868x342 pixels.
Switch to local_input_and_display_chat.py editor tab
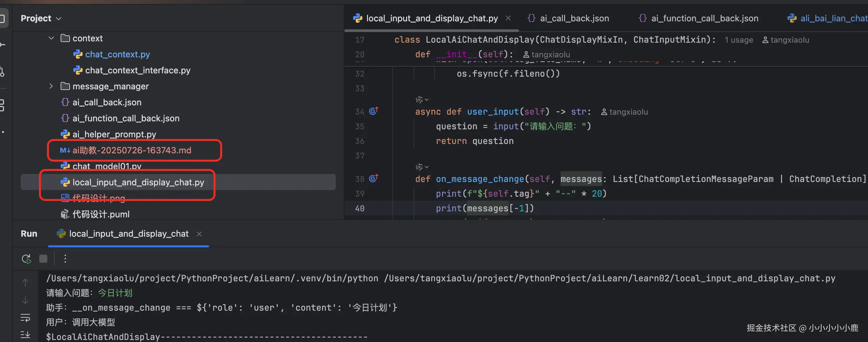tap(432, 18)
